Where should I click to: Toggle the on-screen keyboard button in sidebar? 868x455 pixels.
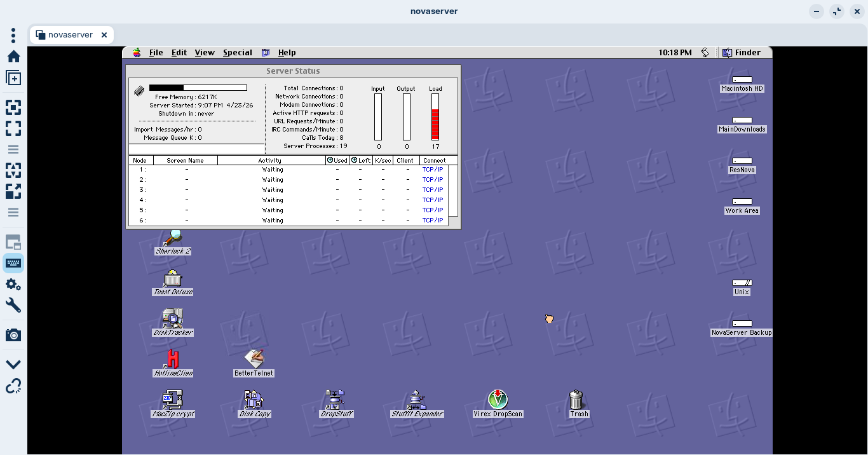tap(13, 263)
